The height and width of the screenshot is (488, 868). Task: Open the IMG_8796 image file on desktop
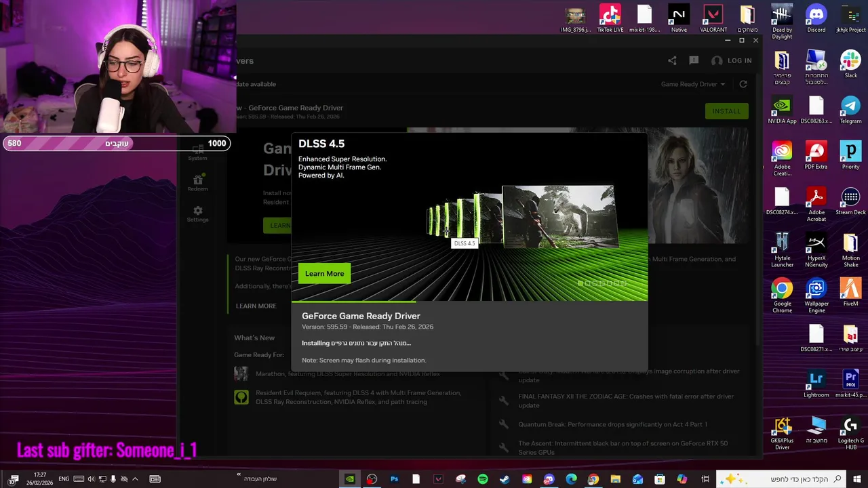(x=575, y=18)
